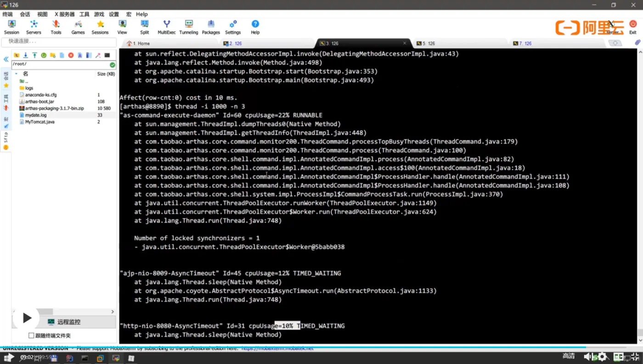Select the 高清 video quality option
643x364 pixels.
[x=569, y=356]
